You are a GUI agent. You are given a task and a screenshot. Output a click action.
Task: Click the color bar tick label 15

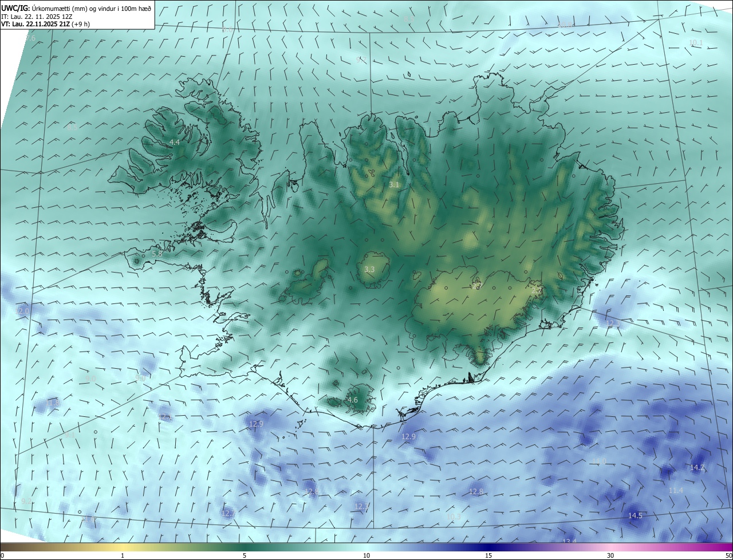click(x=488, y=555)
